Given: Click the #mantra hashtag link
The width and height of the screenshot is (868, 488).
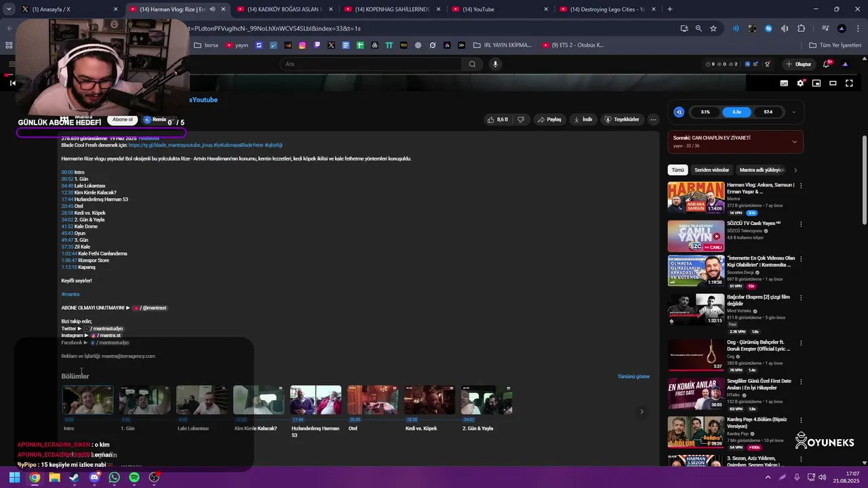Looking at the screenshot, I should 71,294.
